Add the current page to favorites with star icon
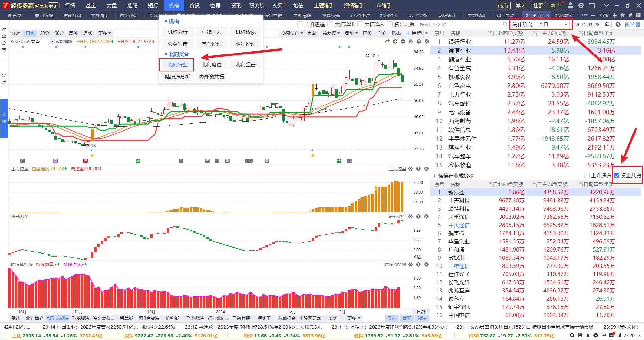 [623, 15]
